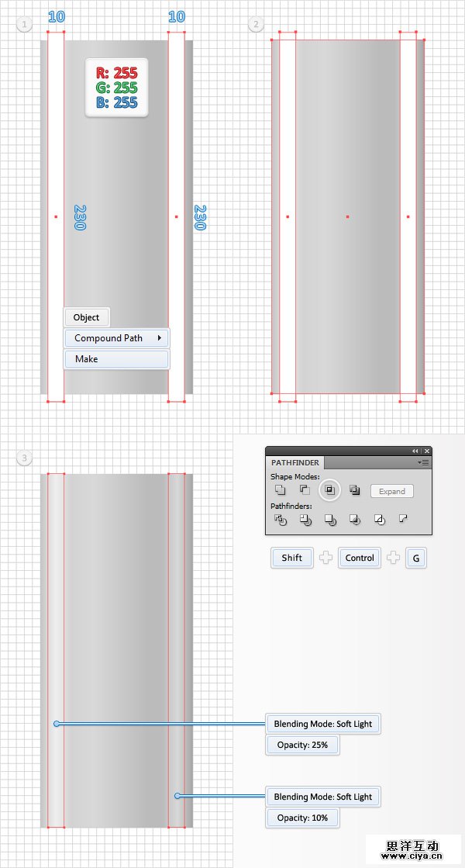
Task: Choose Make from the menu
Action: click(x=116, y=358)
